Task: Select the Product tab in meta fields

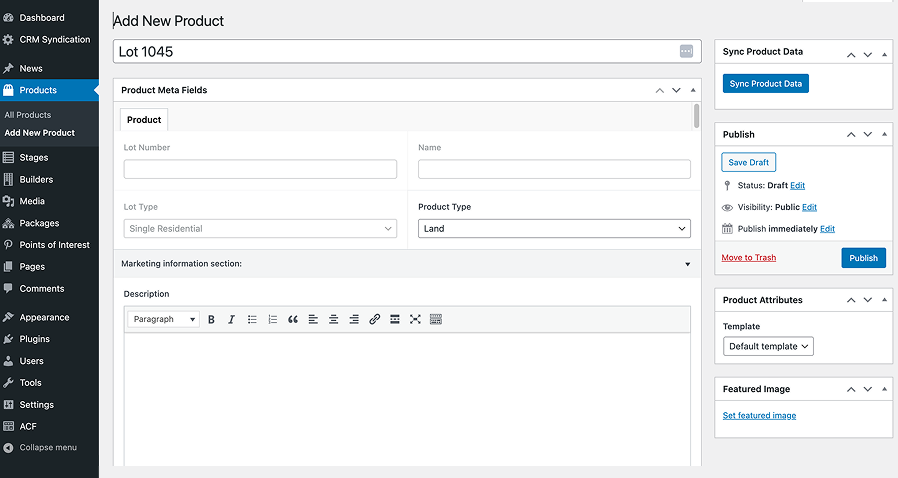Action: click(144, 120)
